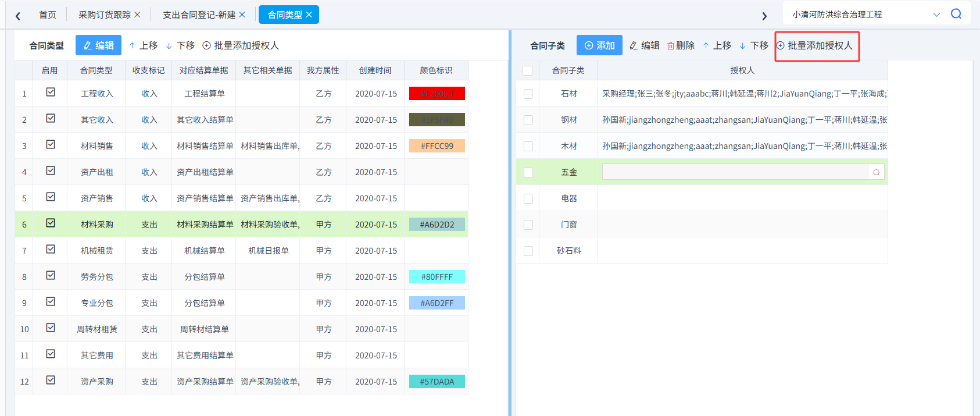The width and height of the screenshot is (980, 416).
Task: Click the lookup icon in the 五金 授权人 field
Action: tap(876, 172)
